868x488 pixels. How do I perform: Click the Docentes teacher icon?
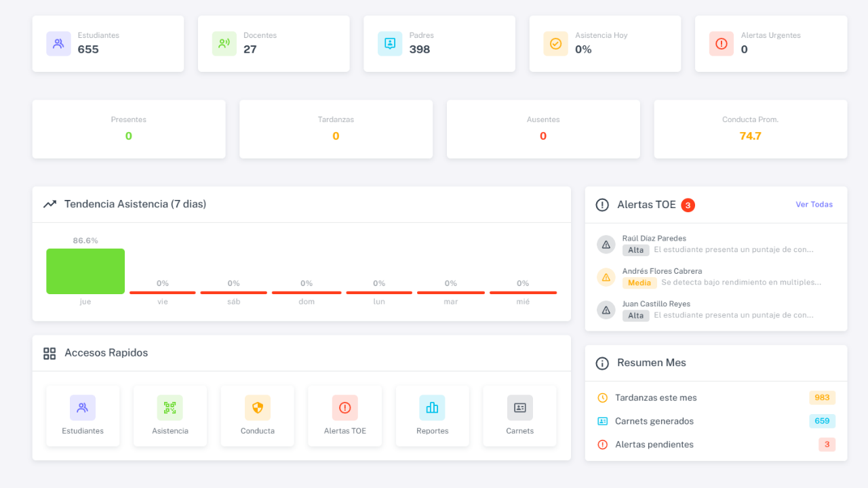[x=224, y=43]
